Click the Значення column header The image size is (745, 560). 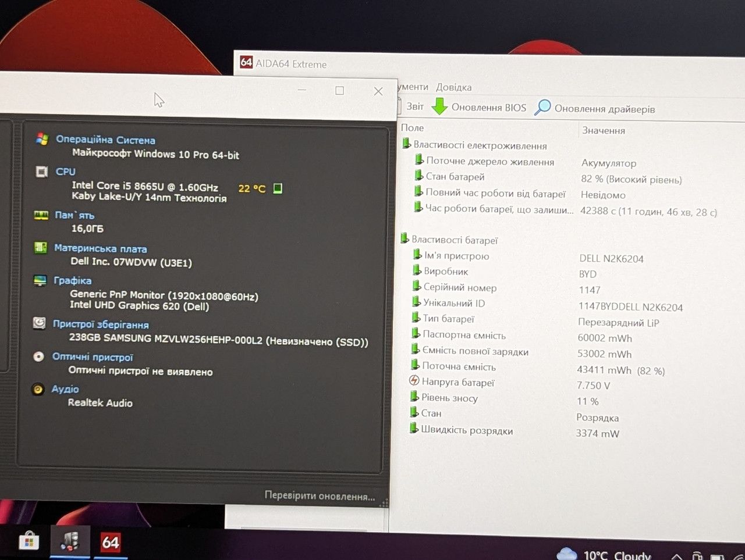(x=604, y=130)
